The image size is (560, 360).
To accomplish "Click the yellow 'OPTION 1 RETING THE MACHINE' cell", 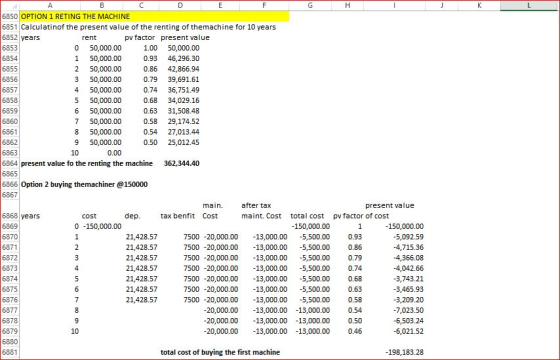I will [x=154, y=16].
